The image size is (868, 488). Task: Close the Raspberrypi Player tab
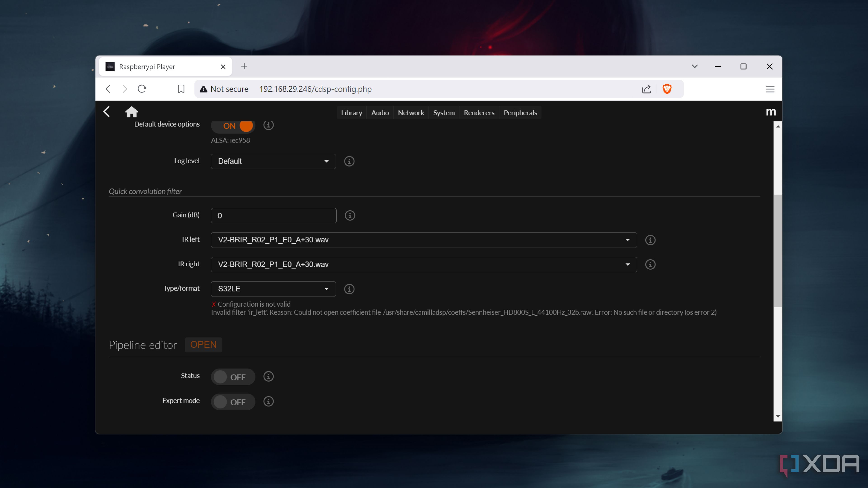(x=223, y=67)
